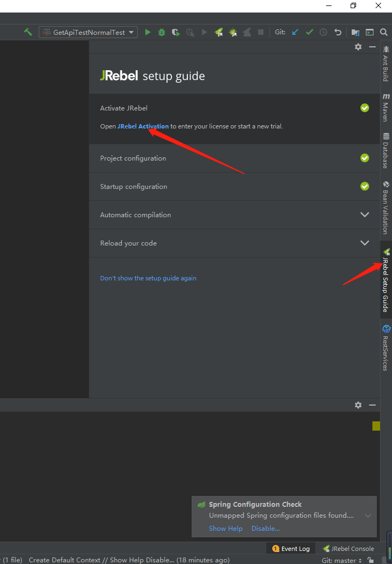Click the Git commit checkmark icon

coord(309,32)
